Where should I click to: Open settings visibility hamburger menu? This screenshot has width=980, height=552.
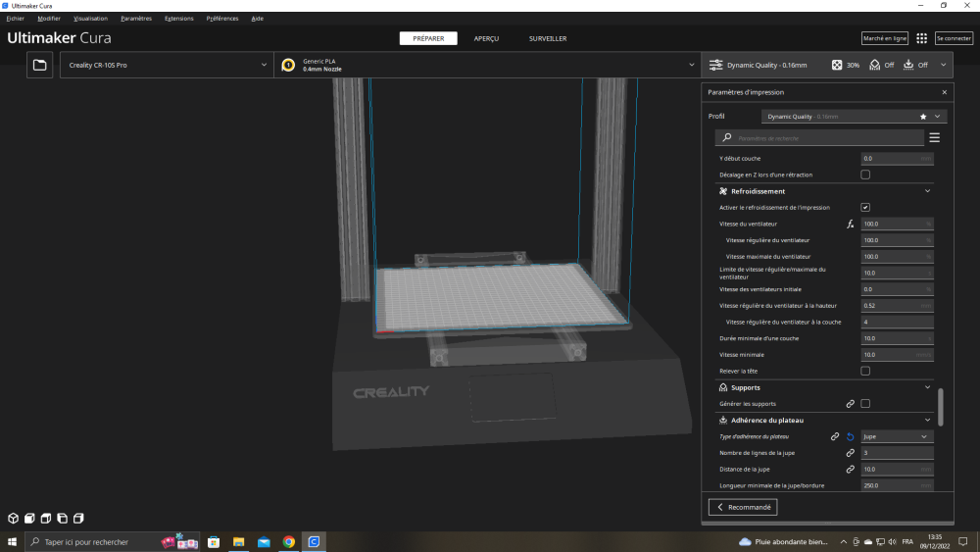[x=934, y=137]
